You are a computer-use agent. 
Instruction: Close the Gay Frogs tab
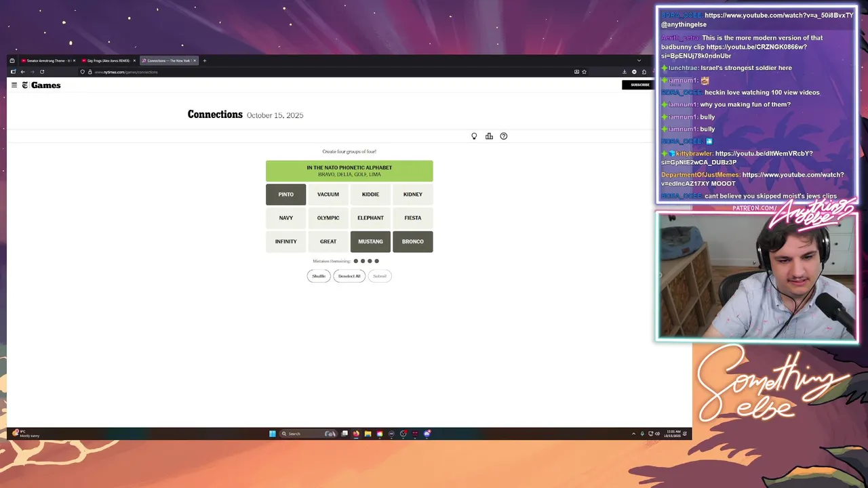[134, 60]
